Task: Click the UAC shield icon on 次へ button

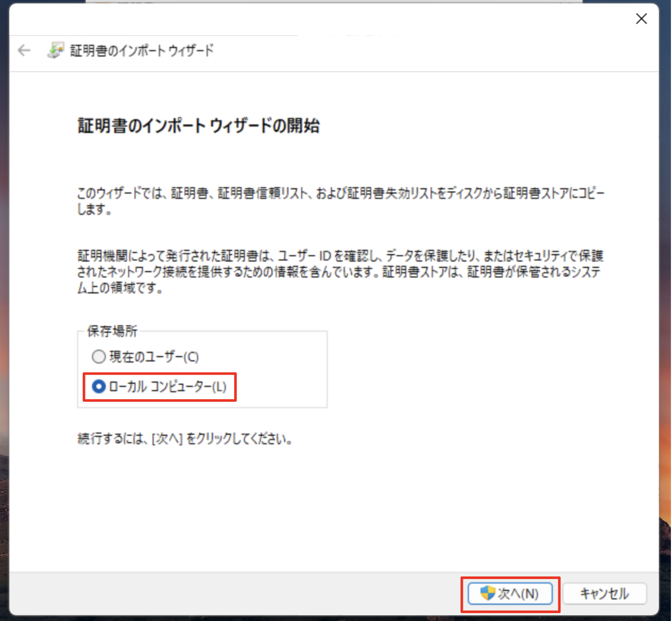Action: coord(487,593)
